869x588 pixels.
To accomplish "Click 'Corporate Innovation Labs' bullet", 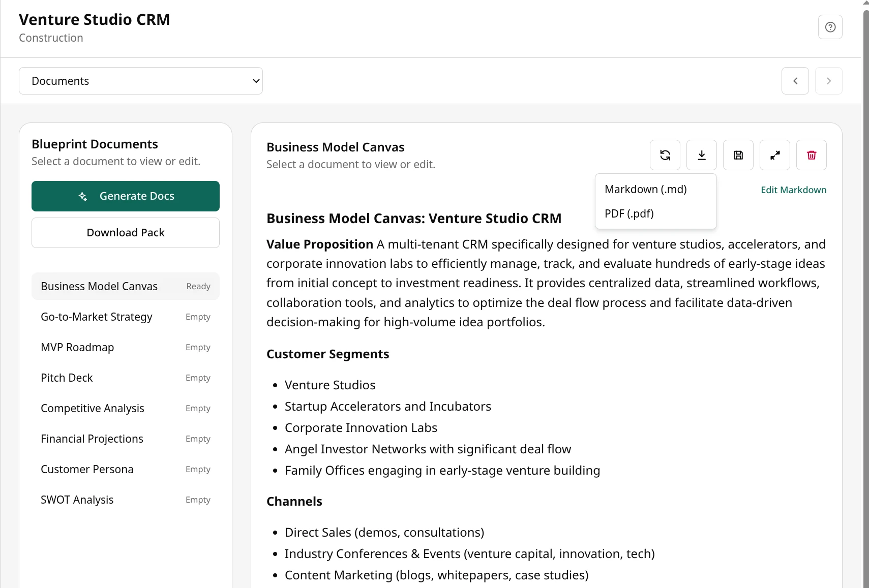I will pyautogui.click(x=361, y=428).
